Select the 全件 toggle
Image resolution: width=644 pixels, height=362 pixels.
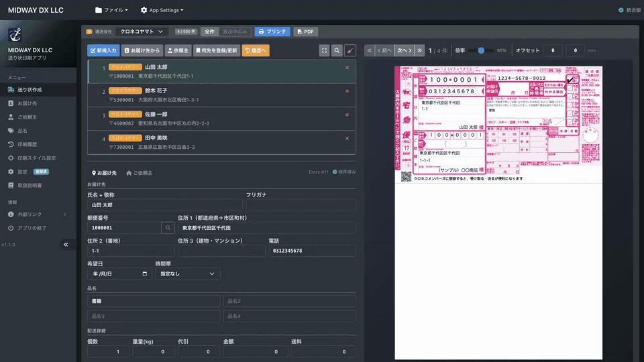click(x=209, y=32)
